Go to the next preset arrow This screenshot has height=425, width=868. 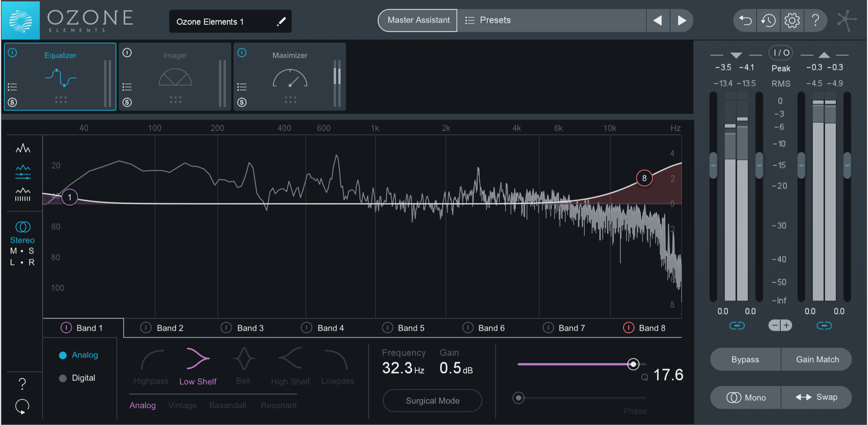682,20
